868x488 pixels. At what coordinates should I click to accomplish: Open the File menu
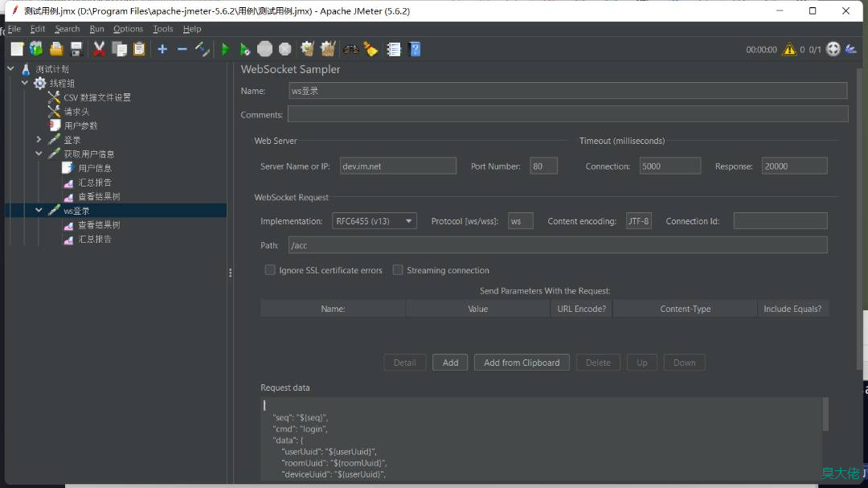(14, 29)
